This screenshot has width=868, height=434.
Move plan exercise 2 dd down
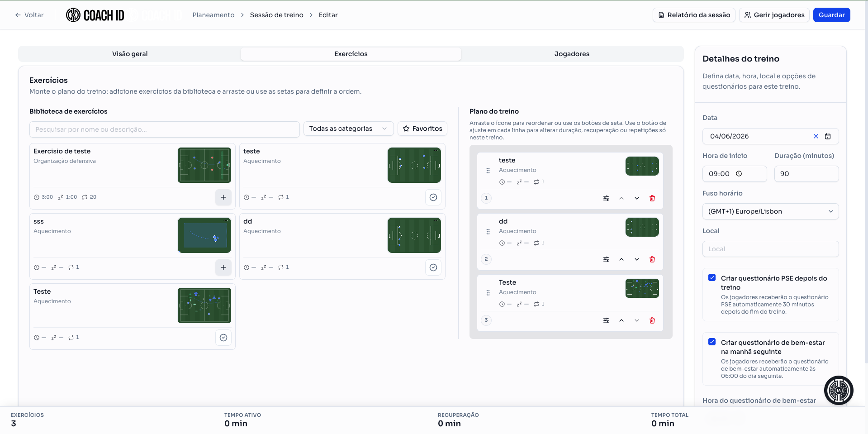click(637, 259)
